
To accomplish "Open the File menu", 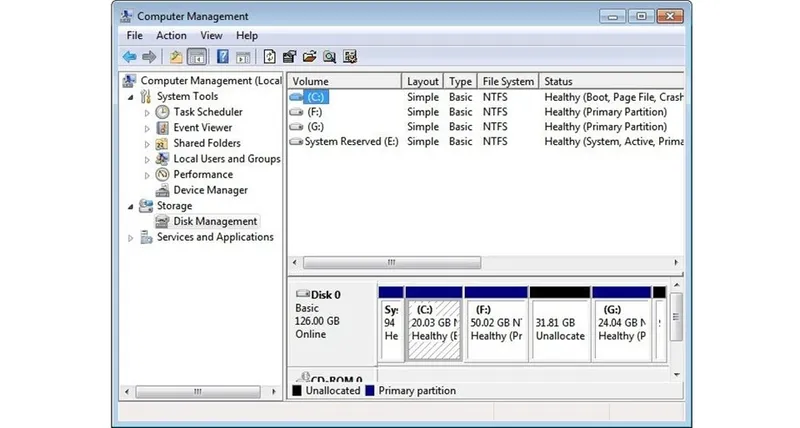I will (135, 36).
